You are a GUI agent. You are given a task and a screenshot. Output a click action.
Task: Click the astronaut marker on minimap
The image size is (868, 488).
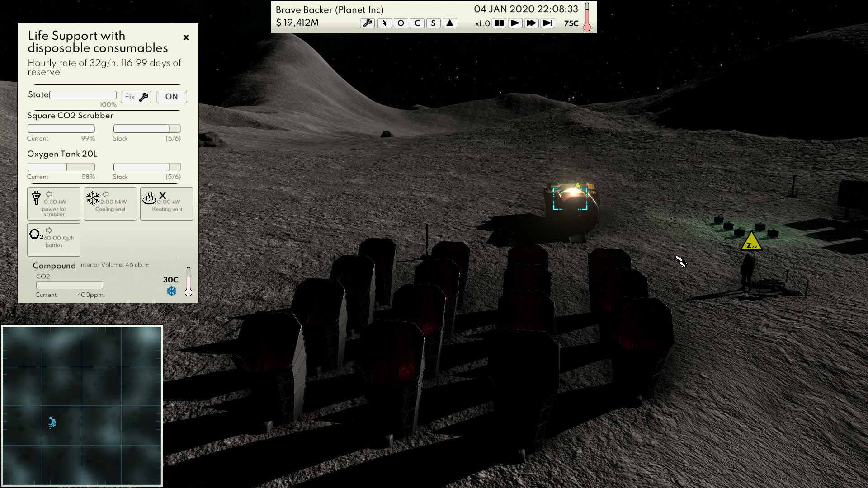pos(52,422)
